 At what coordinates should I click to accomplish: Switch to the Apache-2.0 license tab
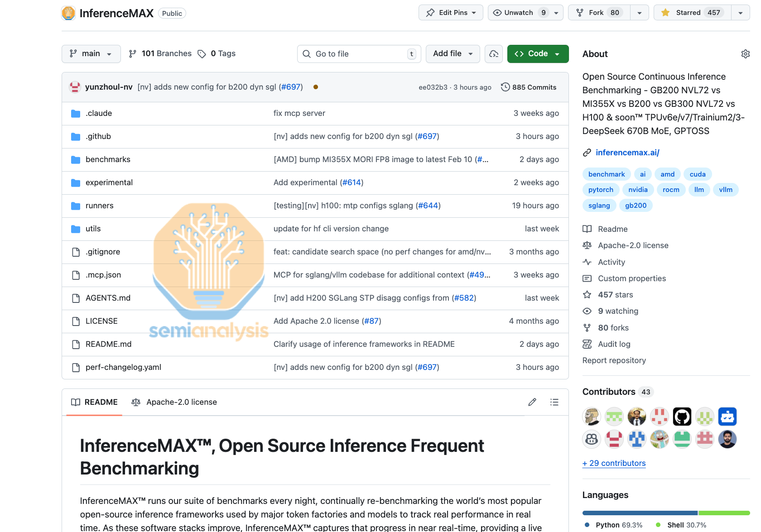click(174, 402)
